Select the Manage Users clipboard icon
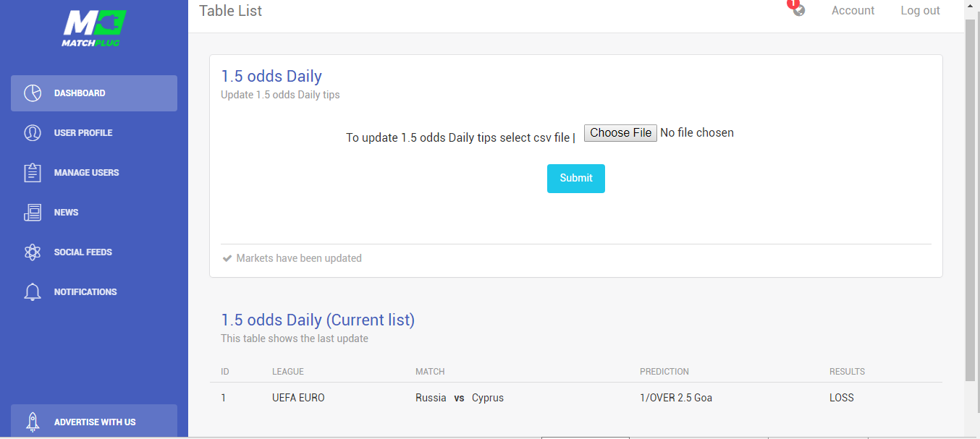Screen dimensions: 980x439 tap(33, 173)
